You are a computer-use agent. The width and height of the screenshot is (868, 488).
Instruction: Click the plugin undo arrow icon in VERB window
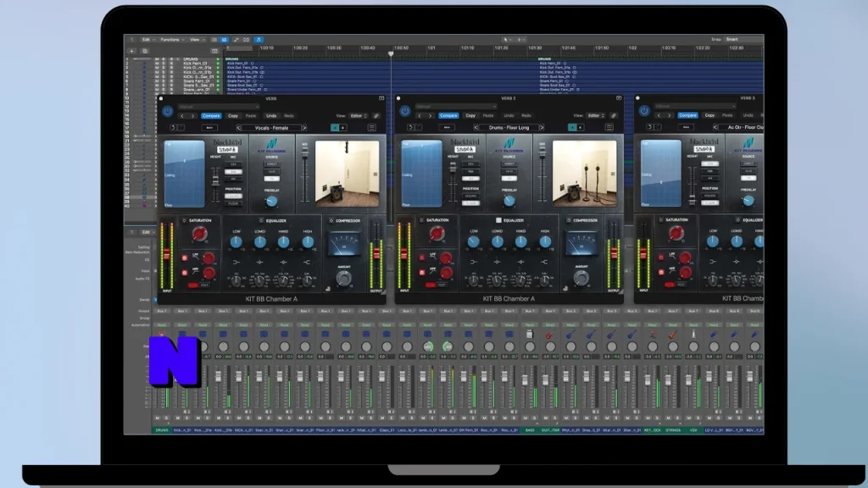pyautogui.click(x=173, y=128)
